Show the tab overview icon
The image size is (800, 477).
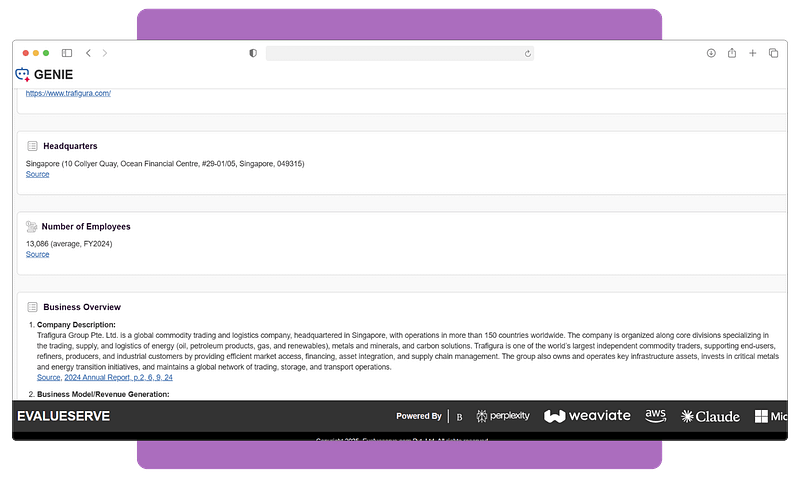pos(774,53)
